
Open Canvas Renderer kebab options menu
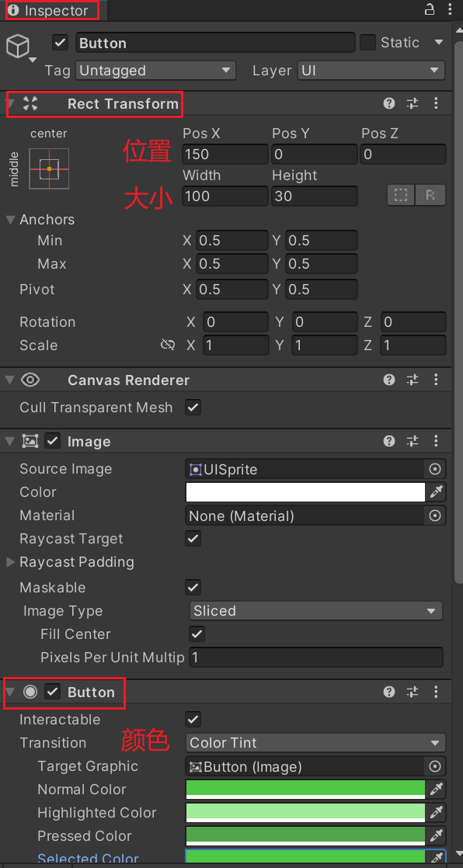pos(436,380)
